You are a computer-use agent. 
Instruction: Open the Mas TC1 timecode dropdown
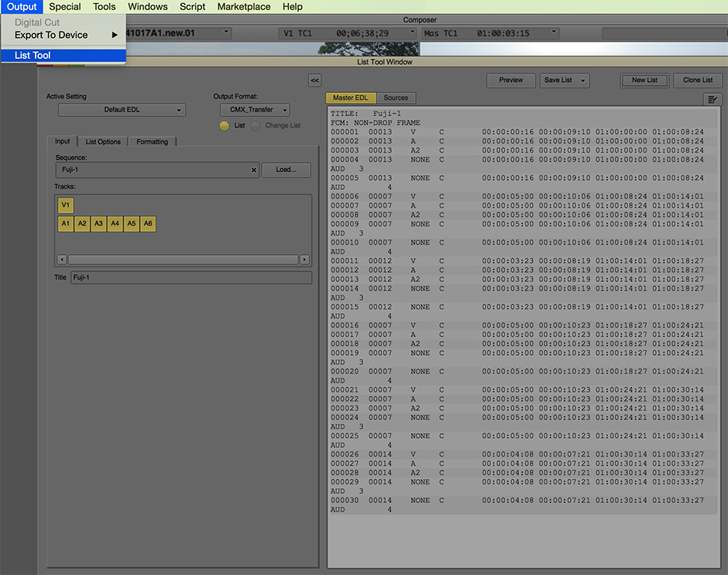pyautogui.click(x=554, y=33)
